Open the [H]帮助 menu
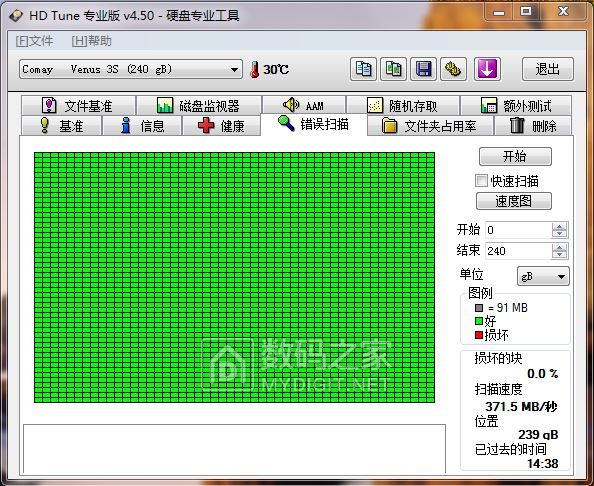 [x=92, y=41]
